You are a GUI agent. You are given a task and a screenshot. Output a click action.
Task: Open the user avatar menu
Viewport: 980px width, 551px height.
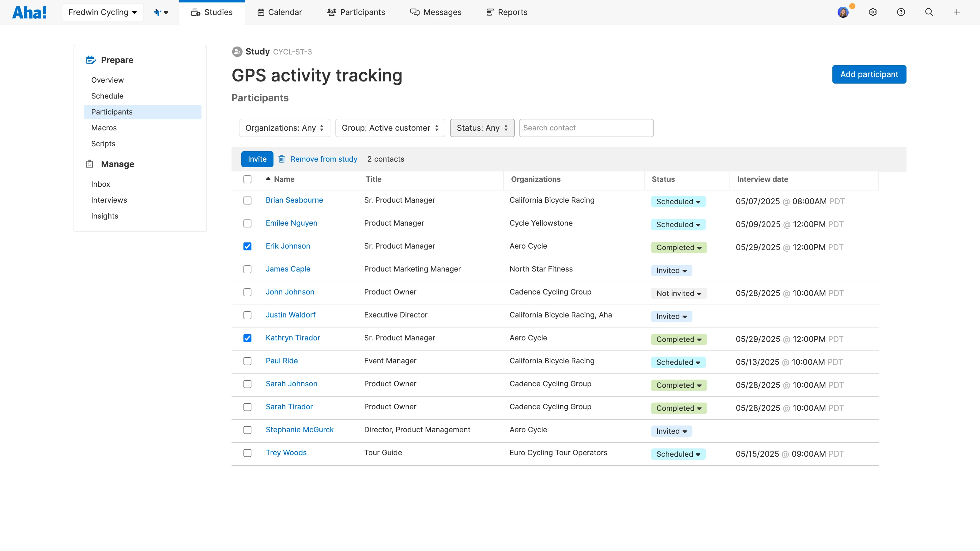843,12
